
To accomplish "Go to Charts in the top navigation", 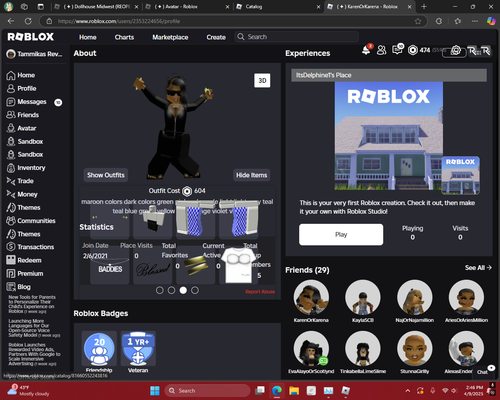I will click(x=124, y=37).
